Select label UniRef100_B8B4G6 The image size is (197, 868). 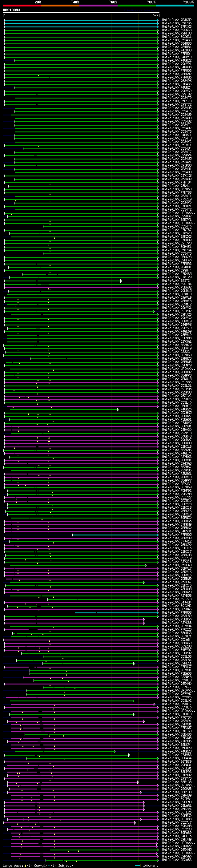[x=177, y=735]
